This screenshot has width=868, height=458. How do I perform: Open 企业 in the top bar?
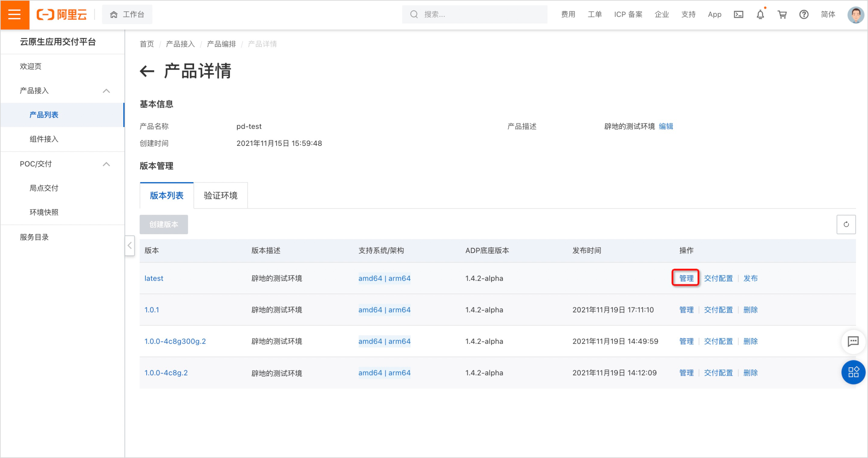point(662,15)
